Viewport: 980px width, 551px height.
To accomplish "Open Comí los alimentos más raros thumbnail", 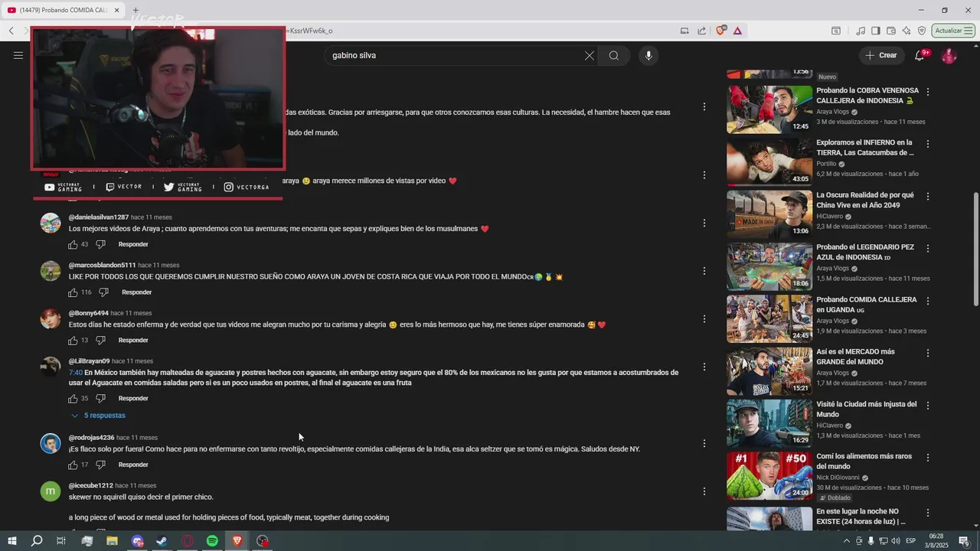I will click(x=769, y=476).
